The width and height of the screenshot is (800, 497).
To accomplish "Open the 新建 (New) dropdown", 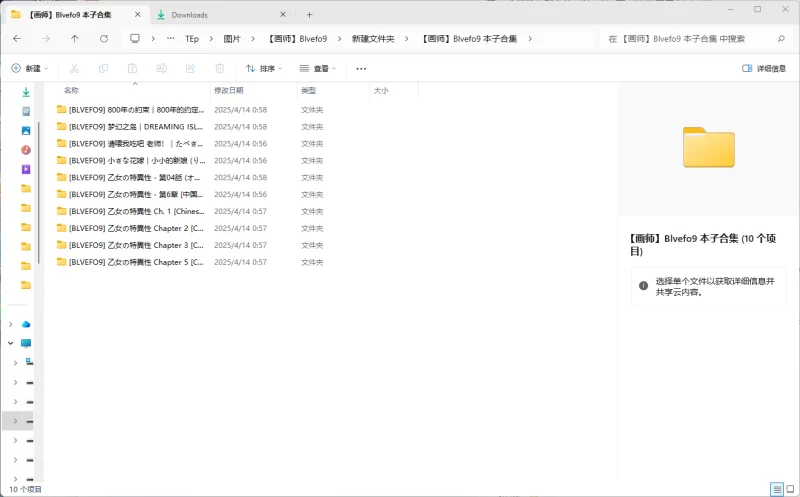I will (29, 69).
